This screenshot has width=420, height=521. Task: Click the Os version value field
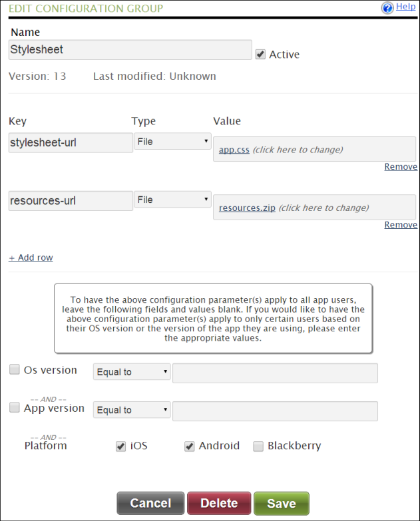[275, 373]
